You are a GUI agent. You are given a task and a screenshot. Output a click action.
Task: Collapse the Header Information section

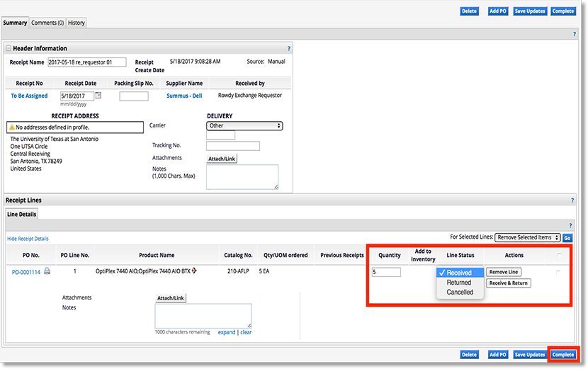(9, 49)
